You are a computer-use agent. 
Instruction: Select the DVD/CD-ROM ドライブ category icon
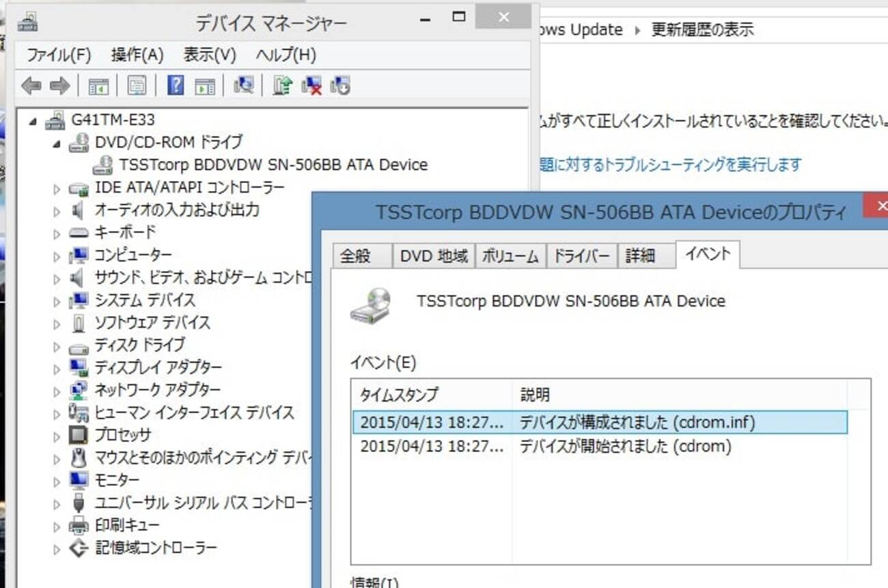point(79,143)
